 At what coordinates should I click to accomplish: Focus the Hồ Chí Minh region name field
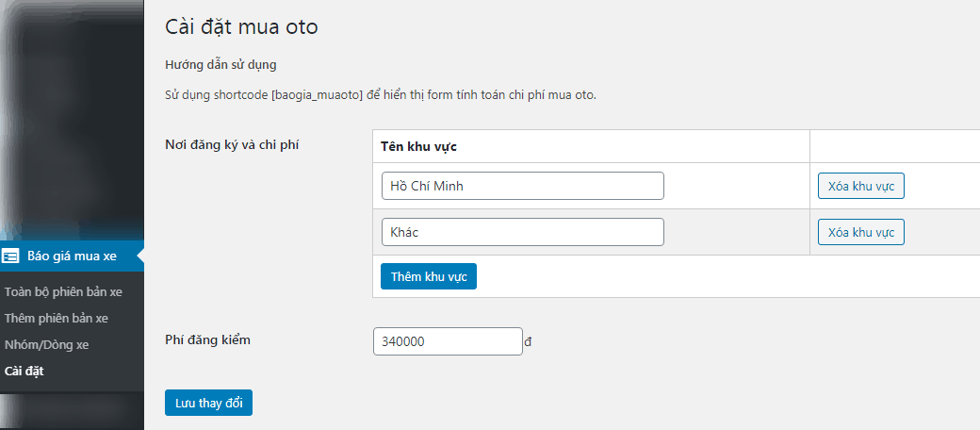[x=522, y=186]
